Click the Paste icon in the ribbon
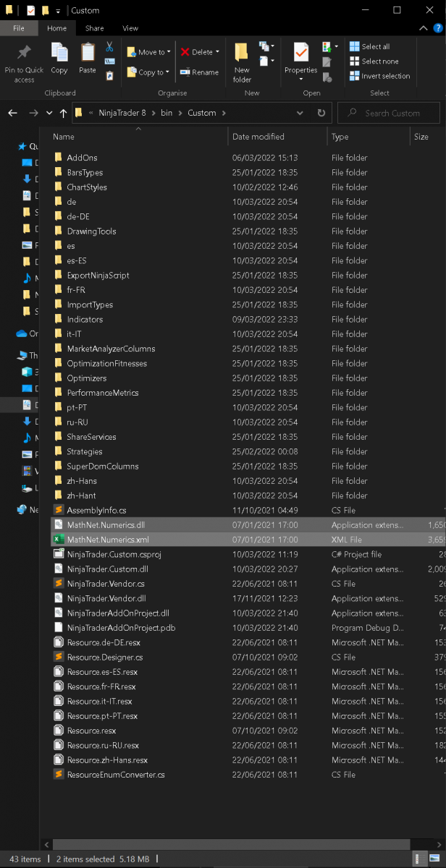The width and height of the screenshot is (446, 868). click(88, 53)
